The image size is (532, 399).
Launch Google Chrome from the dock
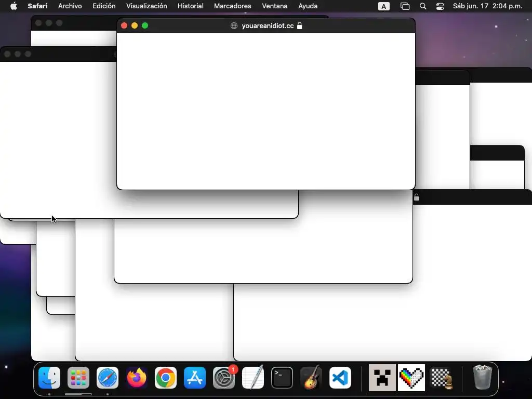[x=166, y=378]
